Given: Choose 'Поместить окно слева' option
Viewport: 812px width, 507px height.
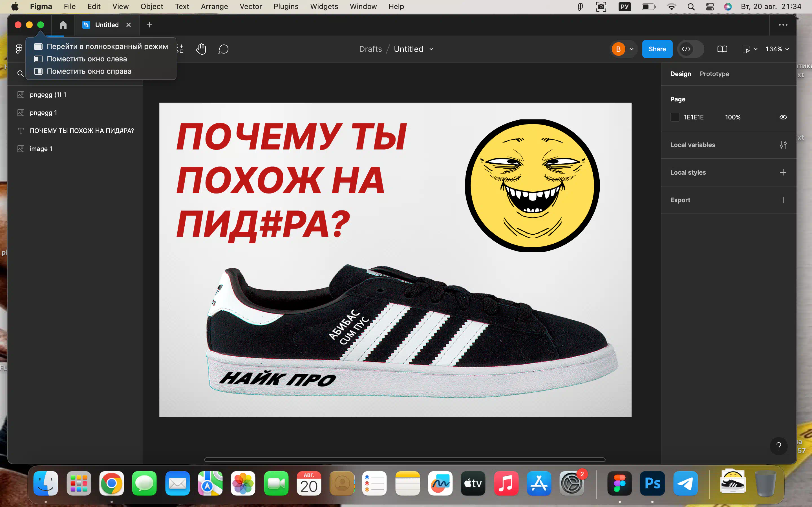Looking at the screenshot, I should click(x=87, y=59).
